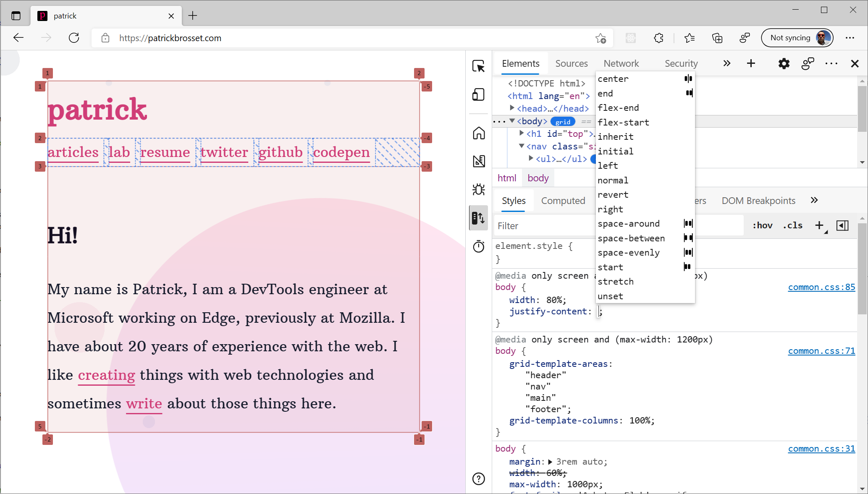Expand the margin shorthand value
Viewport: 868px width, 494px height.
[x=550, y=462]
